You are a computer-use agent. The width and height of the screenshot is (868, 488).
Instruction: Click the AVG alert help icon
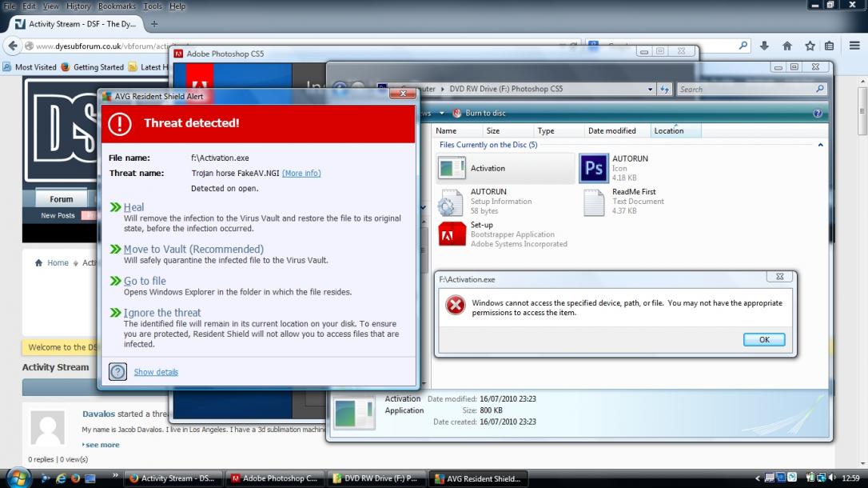click(x=118, y=372)
